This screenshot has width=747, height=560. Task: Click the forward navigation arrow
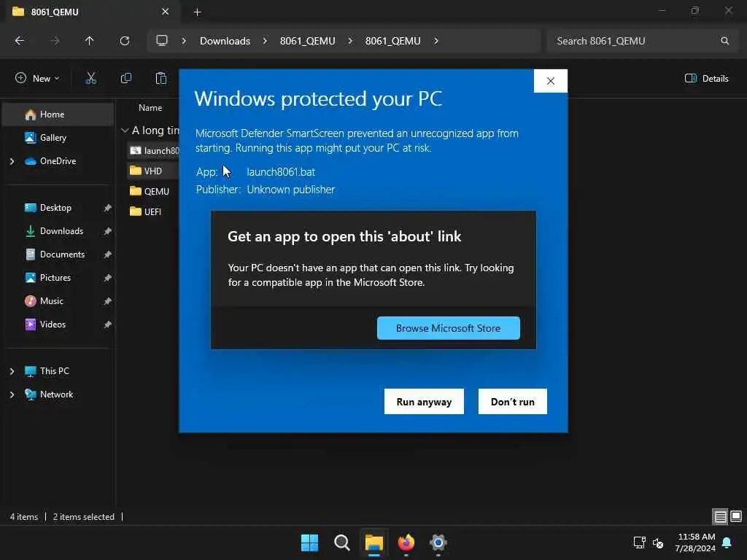(x=55, y=41)
